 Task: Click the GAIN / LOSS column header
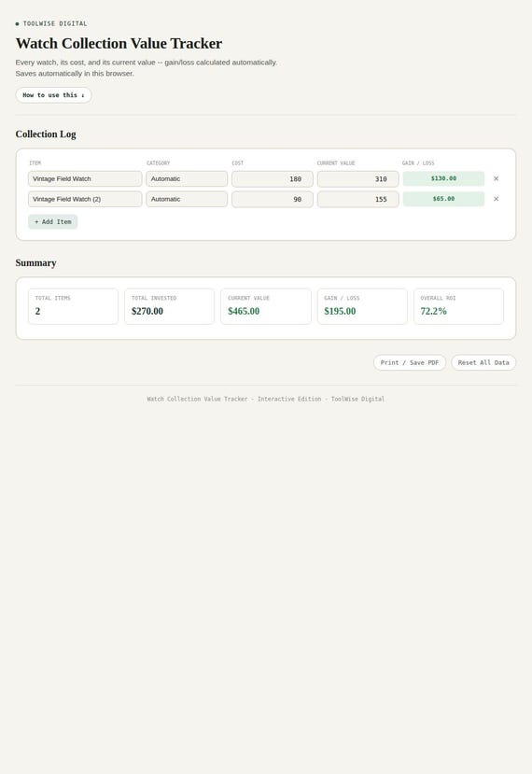tap(418, 162)
